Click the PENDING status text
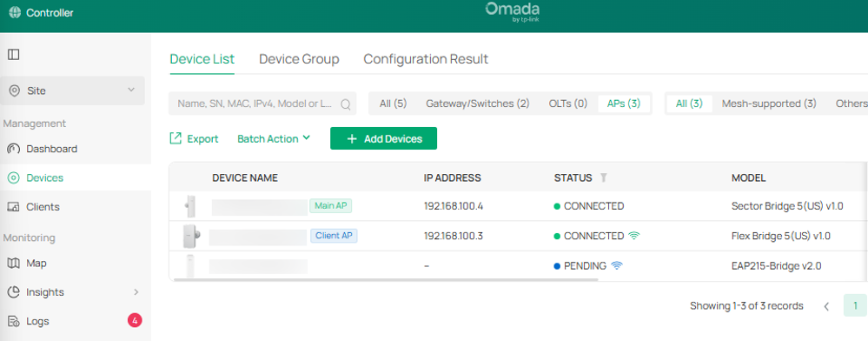 click(x=585, y=266)
